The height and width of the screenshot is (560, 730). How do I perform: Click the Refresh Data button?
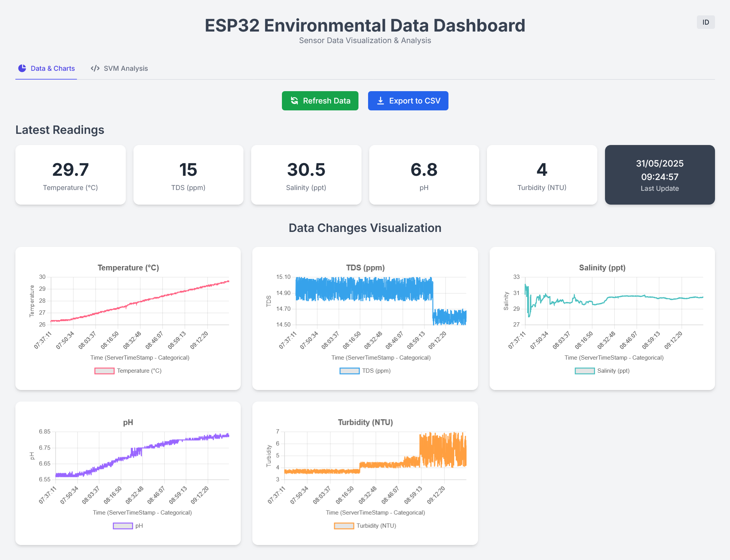click(x=320, y=100)
